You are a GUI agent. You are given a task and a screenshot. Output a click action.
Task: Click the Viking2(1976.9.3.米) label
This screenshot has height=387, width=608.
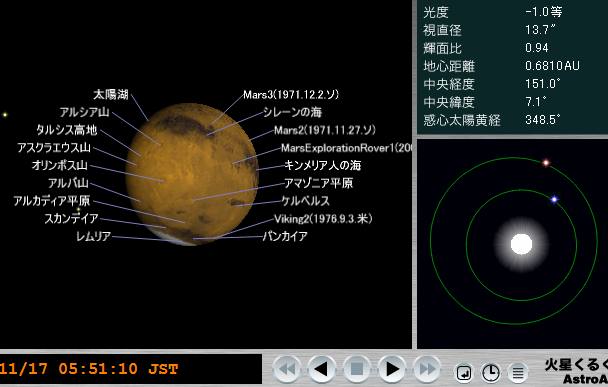(x=323, y=219)
